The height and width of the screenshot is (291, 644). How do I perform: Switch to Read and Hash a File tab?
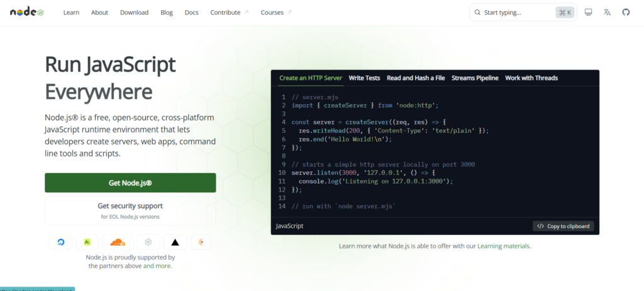416,78
